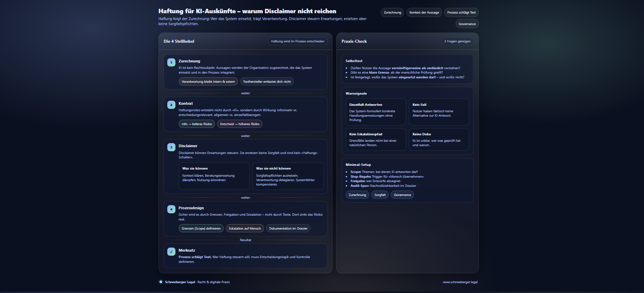Open the "Kein Eskalationspfad" warning card

(x=376, y=139)
